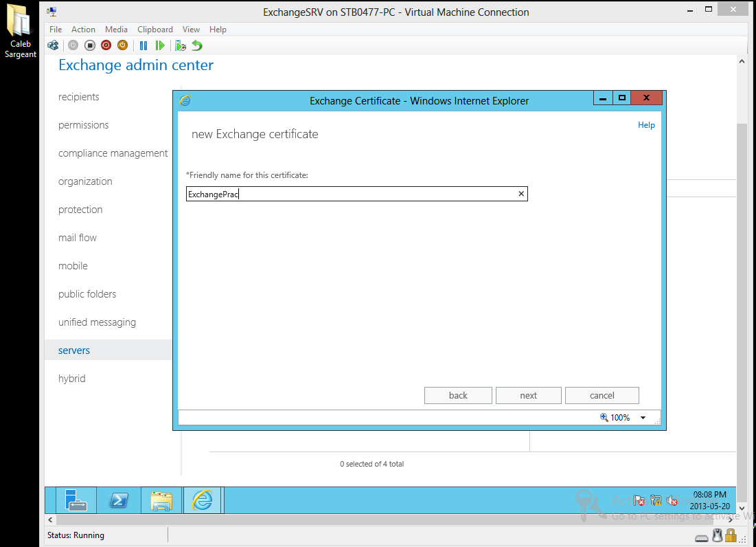Open Action Center flag in the tray
Image resolution: width=756 pixels, height=547 pixels.
click(x=639, y=501)
